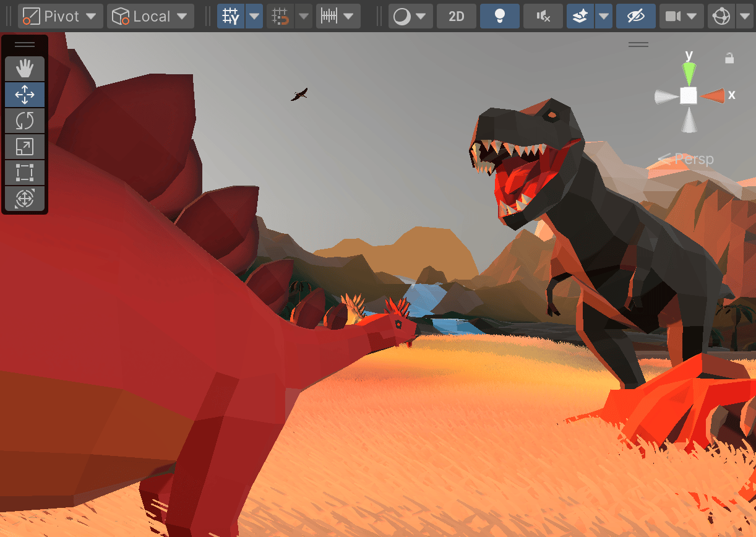Toggle scene audio mute
Image resolution: width=756 pixels, height=537 pixels.
tap(543, 16)
